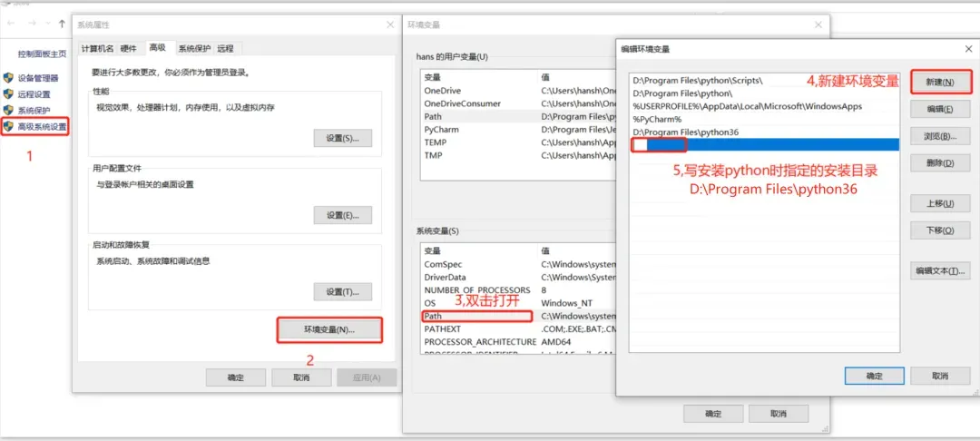Close the 系统属性 dialog
This screenshot has height=441, width=980.
[x=390, y=24]
